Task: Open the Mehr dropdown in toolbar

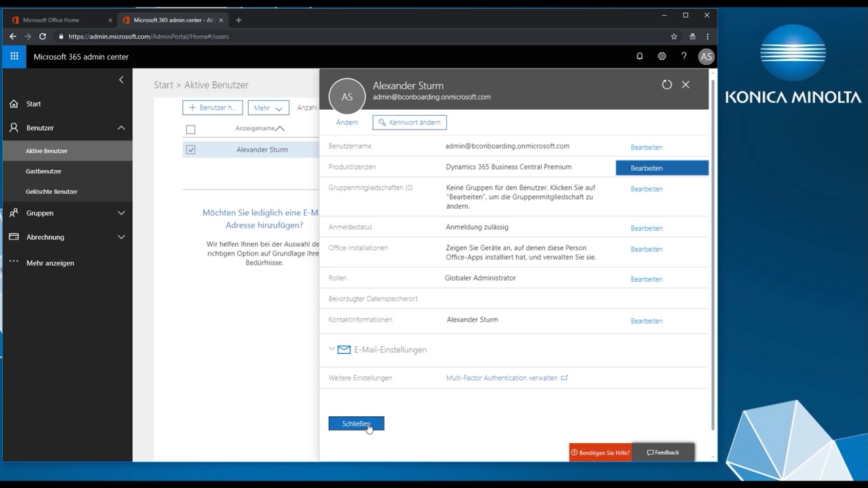Action: [269, 108]
